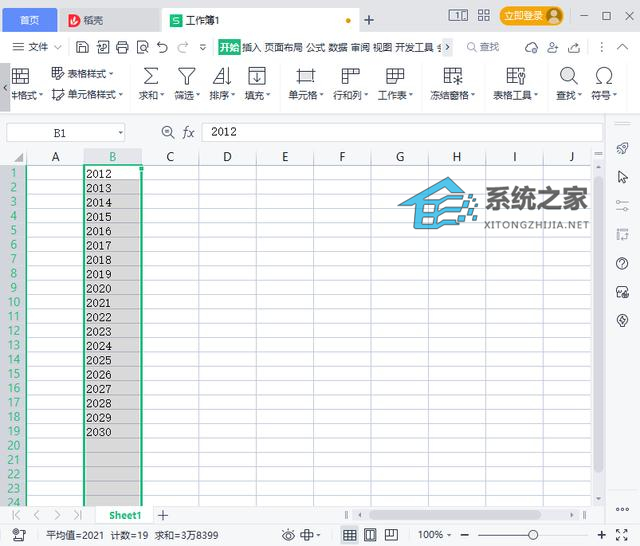This screenshot has height=546, width=640.
Task: Select the 插入 ribbon tab
Action: point(251,47)
